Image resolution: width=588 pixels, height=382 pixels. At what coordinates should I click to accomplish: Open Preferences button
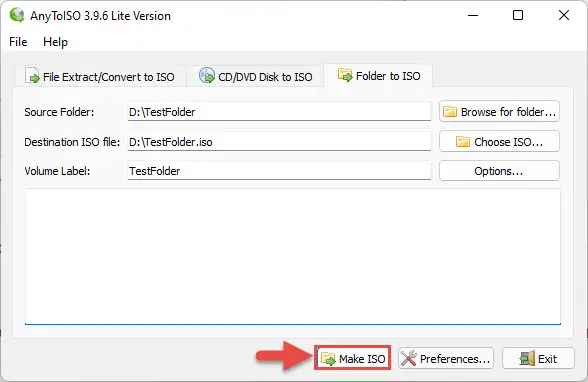tap(446, 358)
